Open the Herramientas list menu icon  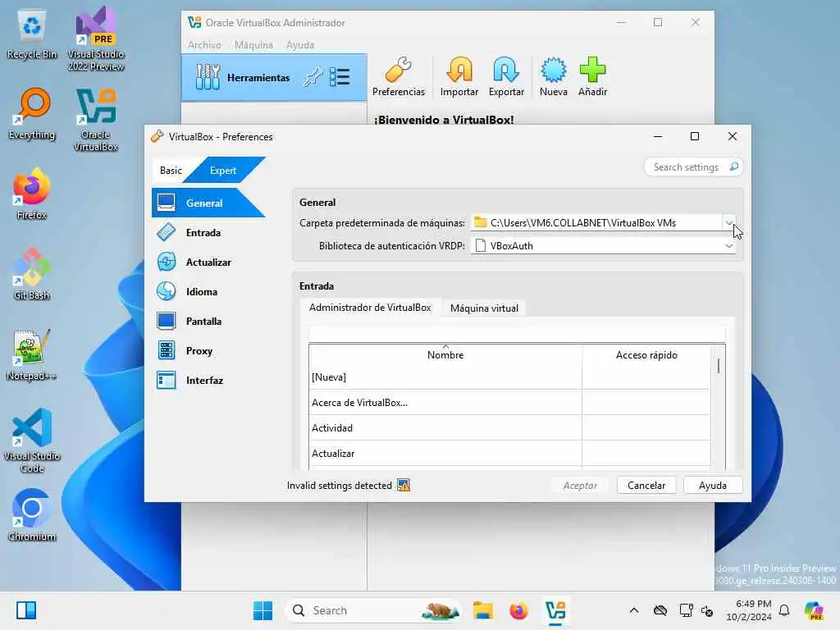(x=340, y=77)
